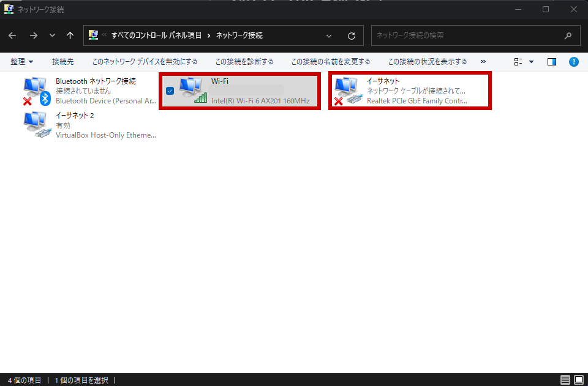Refresh the network connections list

(351, 35)
